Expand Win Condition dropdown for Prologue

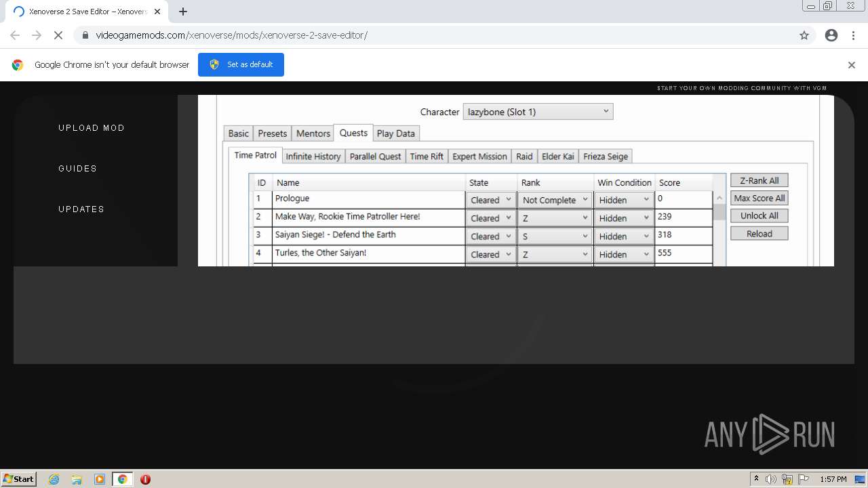click(x=624, y=200)
